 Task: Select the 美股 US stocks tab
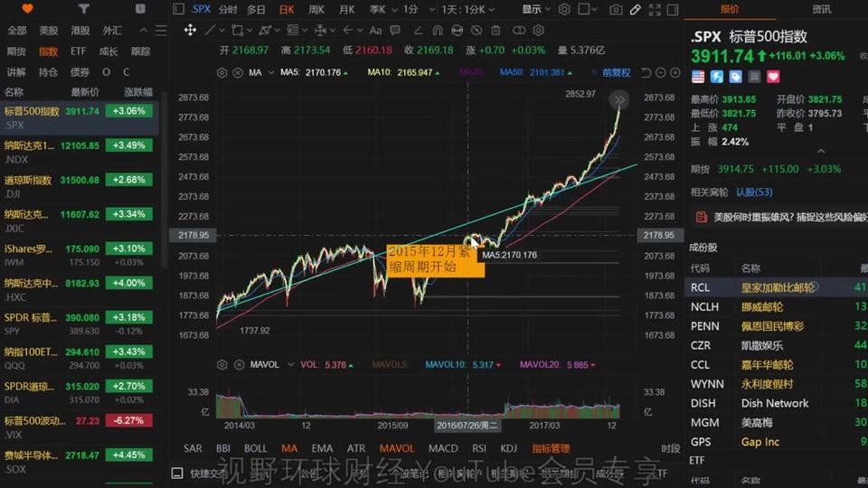48,31
